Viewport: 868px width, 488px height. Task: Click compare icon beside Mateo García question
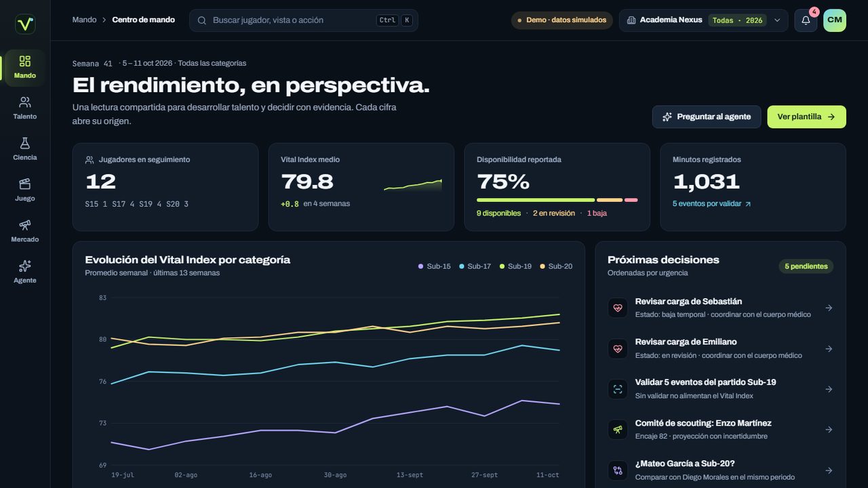618,470
